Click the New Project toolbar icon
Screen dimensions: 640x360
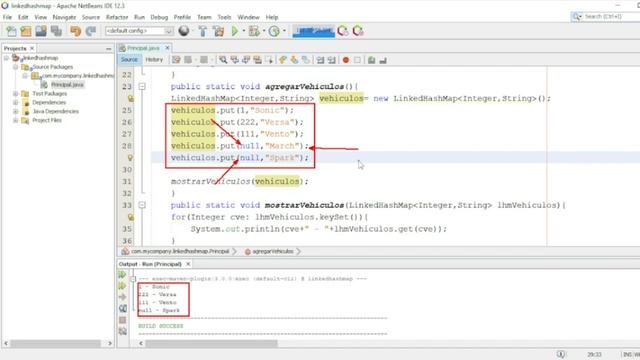coord(26,31)
